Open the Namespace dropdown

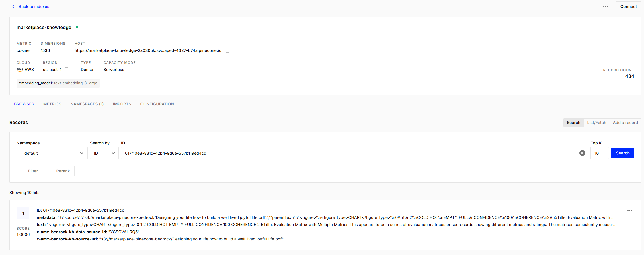click(x=52, y=153)
